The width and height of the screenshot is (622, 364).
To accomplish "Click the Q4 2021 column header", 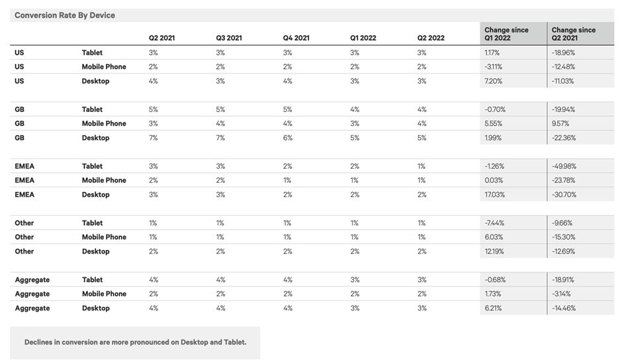I will tap(296, 38).
